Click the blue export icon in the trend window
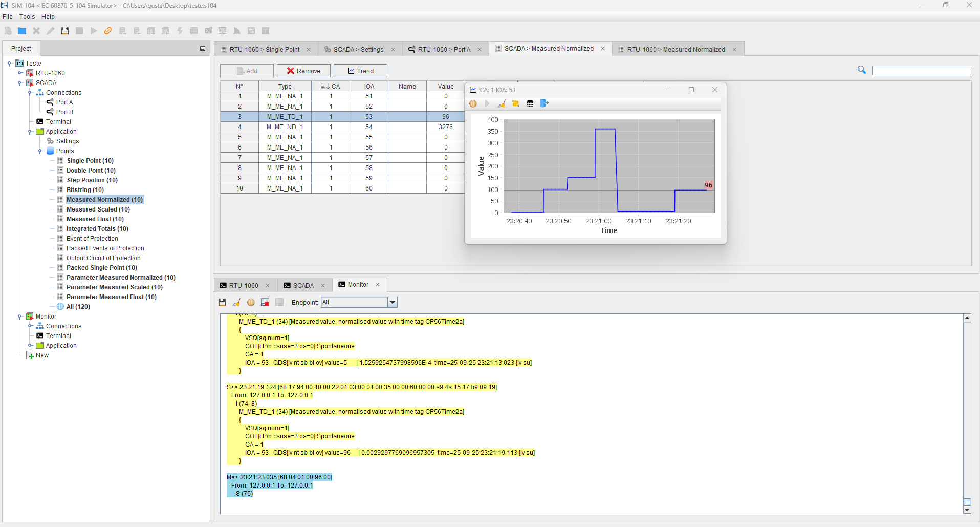 (x=545, y=104)
